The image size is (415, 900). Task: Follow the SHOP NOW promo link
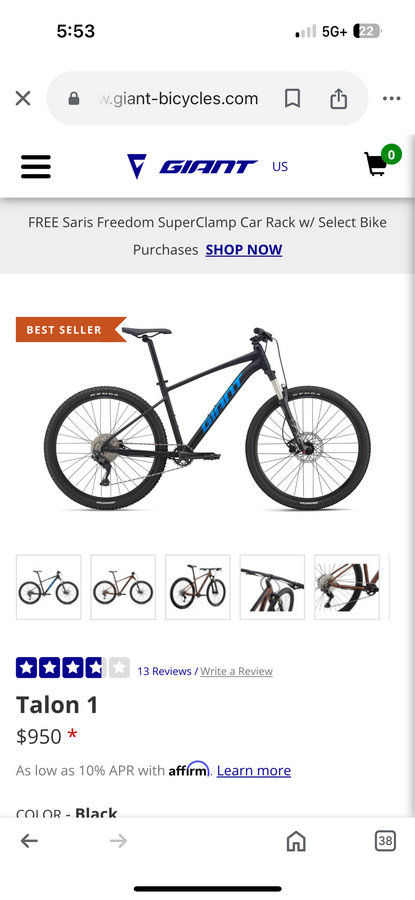tap(244, 250)
